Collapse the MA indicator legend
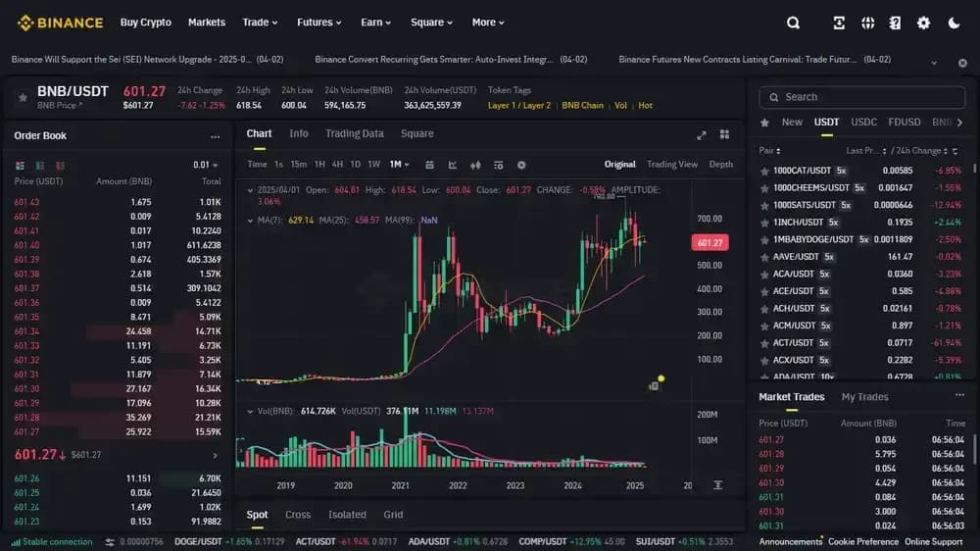Image resolution: width=980 pixels, height=551 pixels. tap(250, 221)
